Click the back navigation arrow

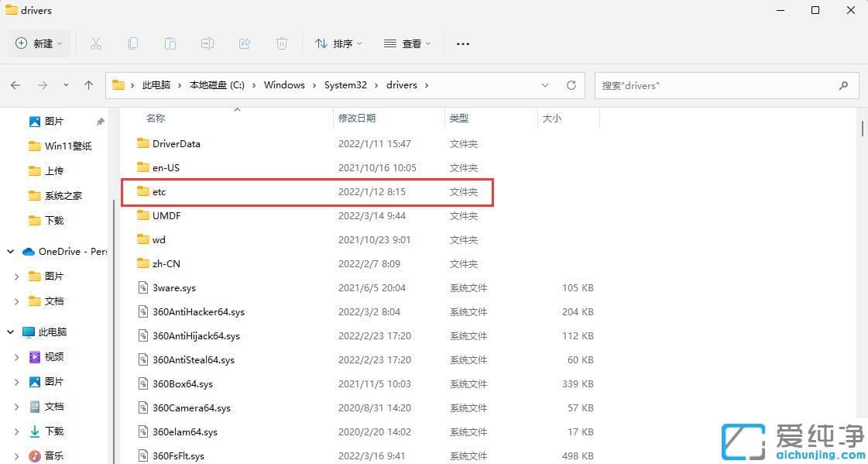pos(15,85)
